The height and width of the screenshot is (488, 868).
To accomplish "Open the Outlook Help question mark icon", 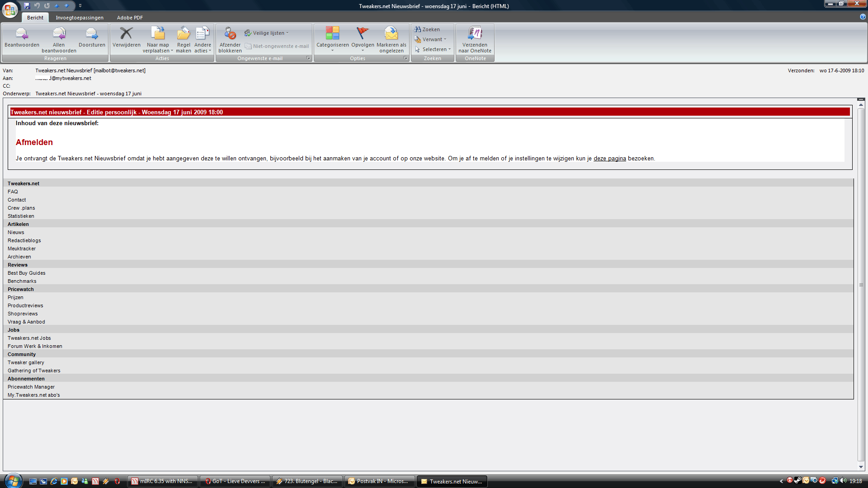I will (x=863, y=17).
